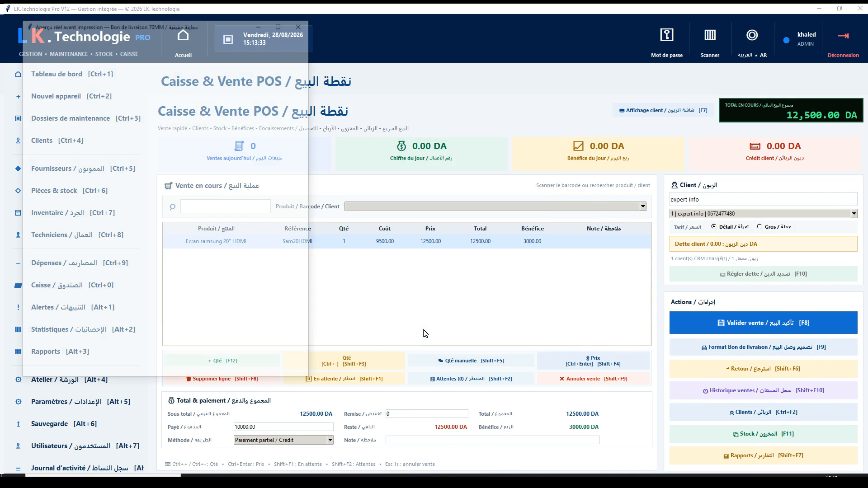Click the search magnifier icon in Vente en cours
The height and width of the screenshot is (488, 868).
pyautogui.click(x=172, y=207)
